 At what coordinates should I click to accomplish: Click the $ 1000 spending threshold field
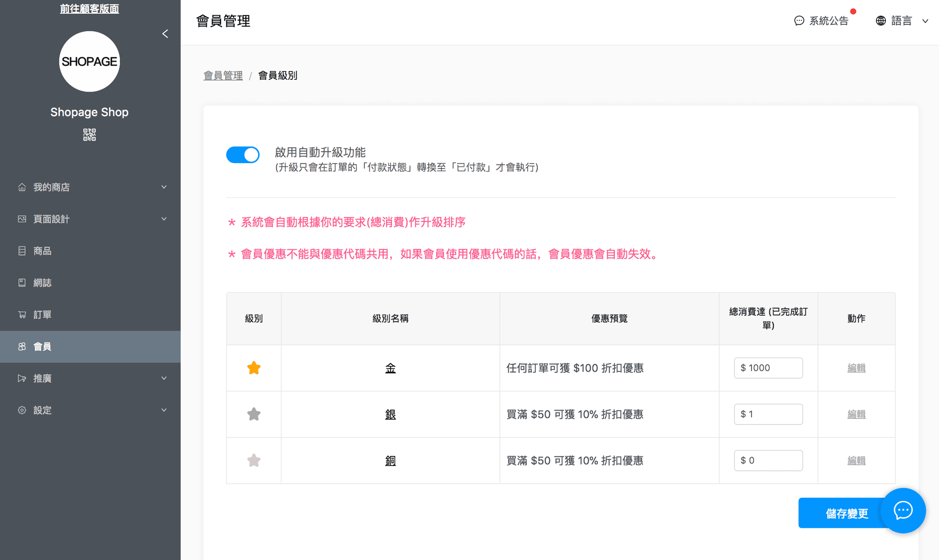(x=768, y=368)
